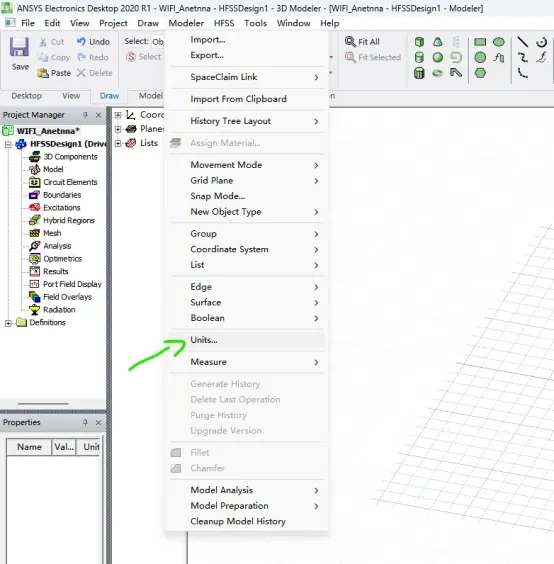The image size is (554, 564).
Task: Open the Coordinate System submenu
Action: pos(247,249)
